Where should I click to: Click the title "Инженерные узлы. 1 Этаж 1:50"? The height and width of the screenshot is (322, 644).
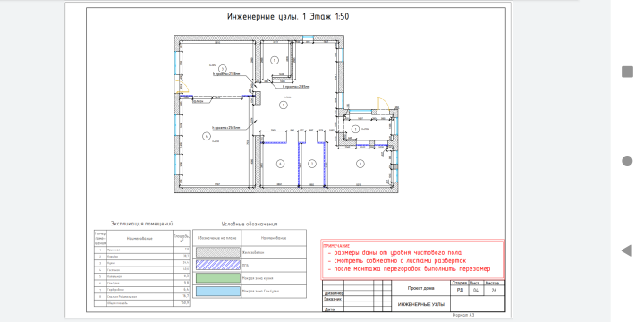click(288, 17)
